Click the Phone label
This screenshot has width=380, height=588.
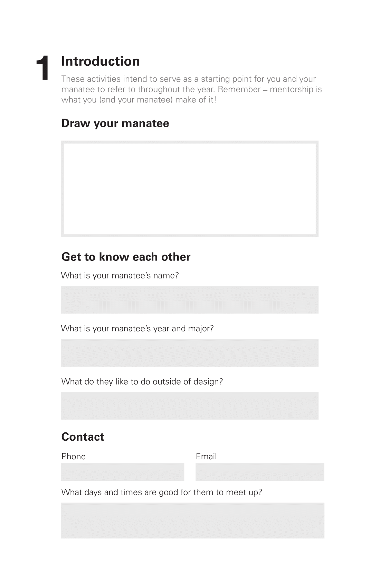click(74, 457)
